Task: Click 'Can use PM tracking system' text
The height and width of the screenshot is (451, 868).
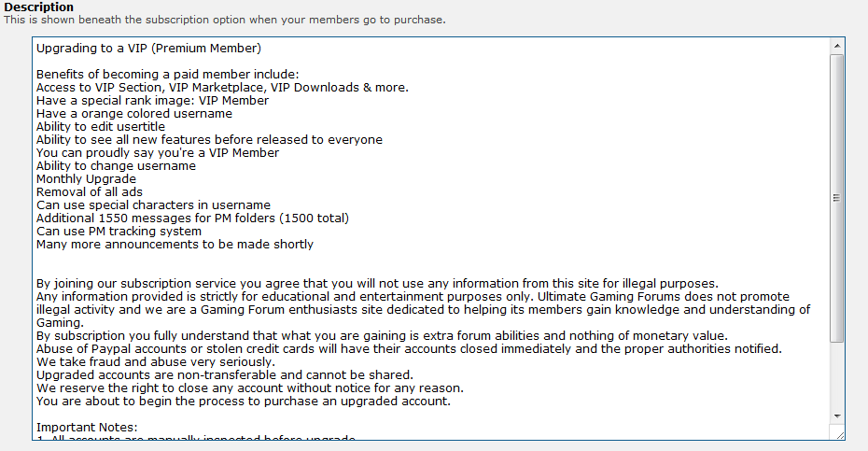Action: 119,231
